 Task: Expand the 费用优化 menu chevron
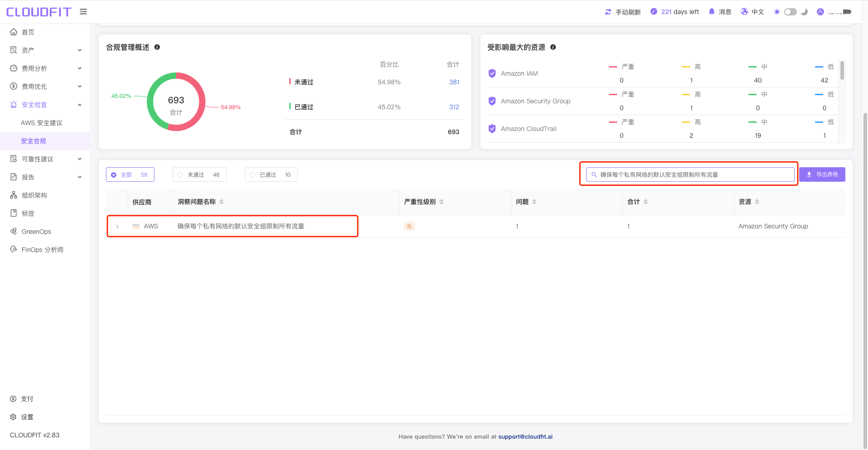[x=80, y=87]
